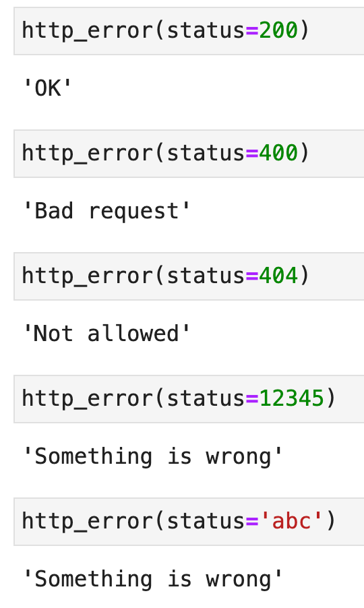Click the http_error function name in first cell
This screenshot has height=608, width=364.
click(88, 31)
